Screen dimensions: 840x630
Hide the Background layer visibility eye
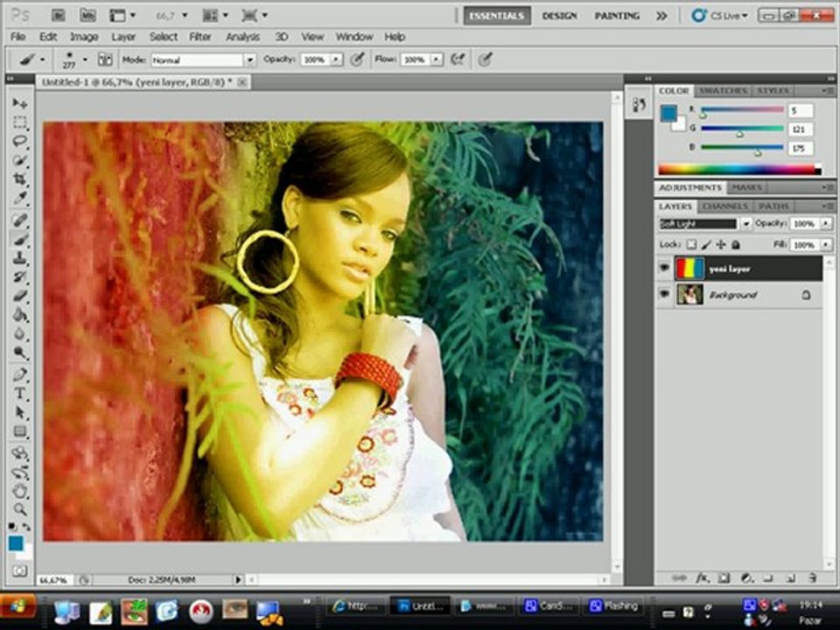(664, 294)
